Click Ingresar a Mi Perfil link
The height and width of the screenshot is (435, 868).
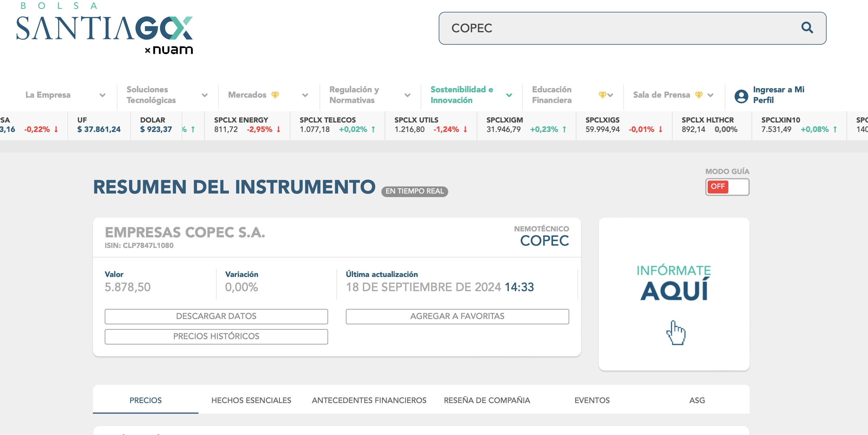pyautogui.click(x=778, y=95)
